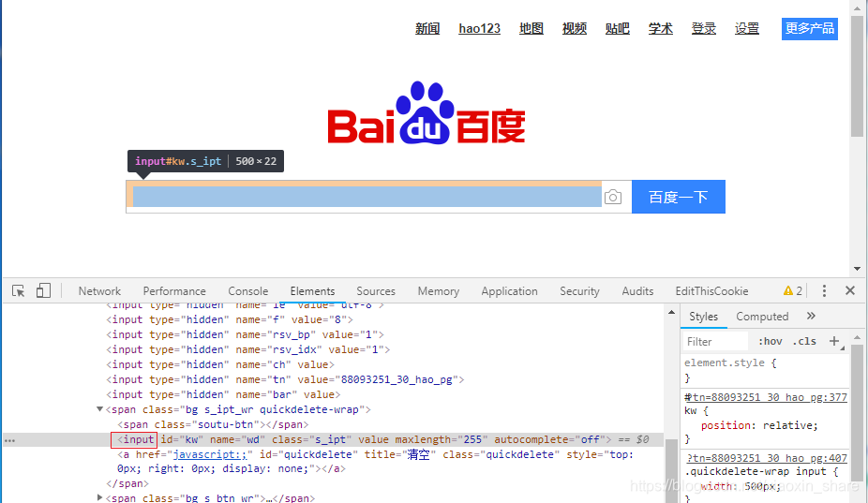868x503 pixels.
Task: Focus the Styles Filter field
Action: pos(715,341)
